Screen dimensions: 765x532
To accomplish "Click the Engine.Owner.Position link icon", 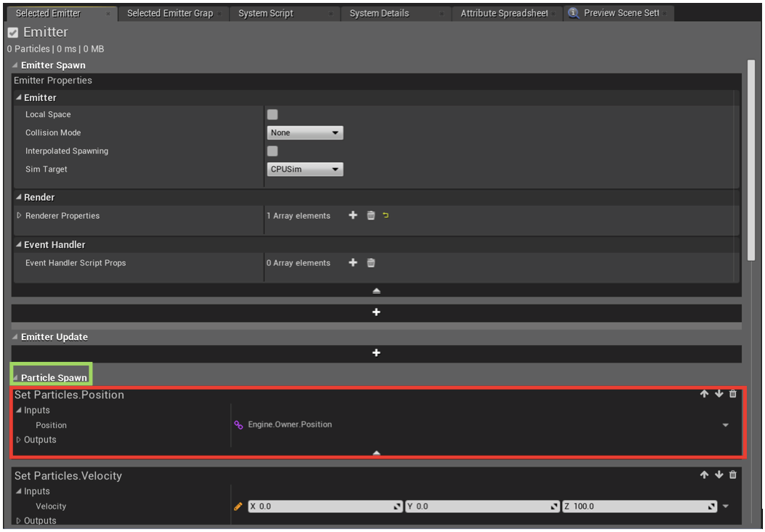I will click(x=239, y=425).
